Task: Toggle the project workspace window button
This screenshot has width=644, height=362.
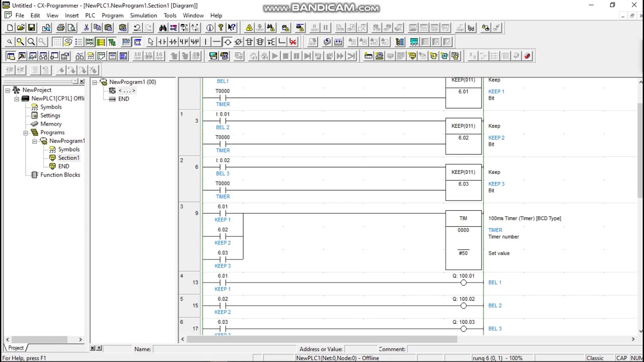Action: [10, 56]
